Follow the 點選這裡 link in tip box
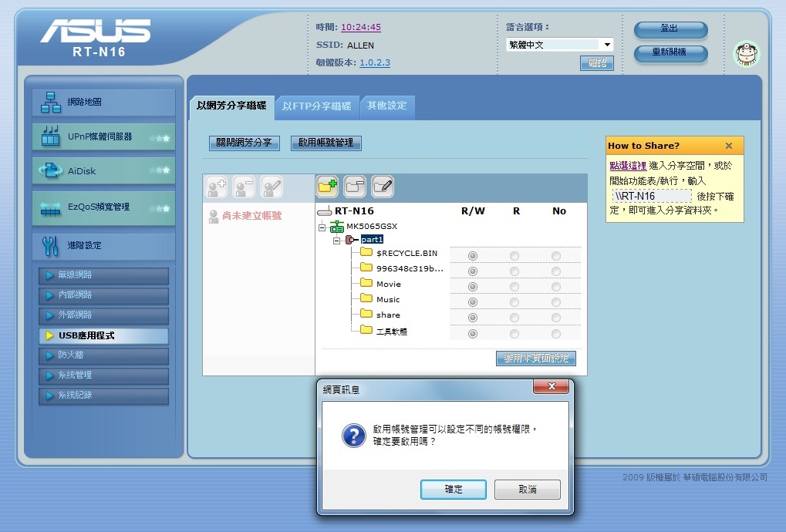The width and height of the screenshot is (786, 532). (x=628, y=165)
